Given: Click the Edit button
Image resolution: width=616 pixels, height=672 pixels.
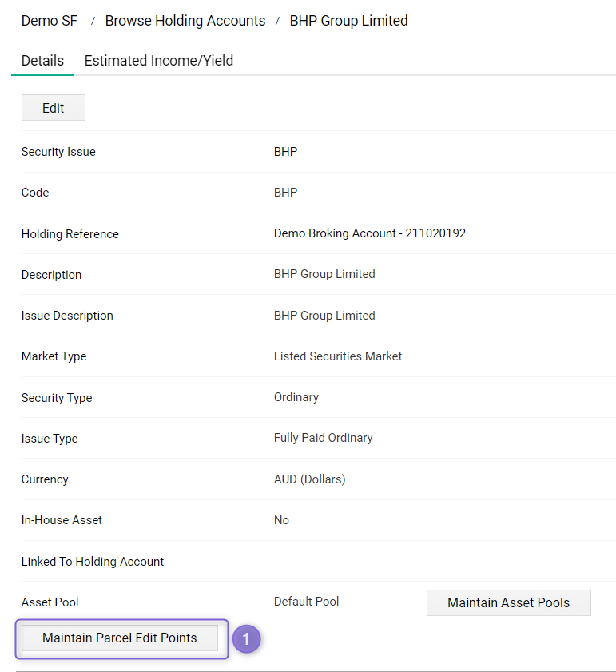Looking at the screenshot, I should [54, 108].
